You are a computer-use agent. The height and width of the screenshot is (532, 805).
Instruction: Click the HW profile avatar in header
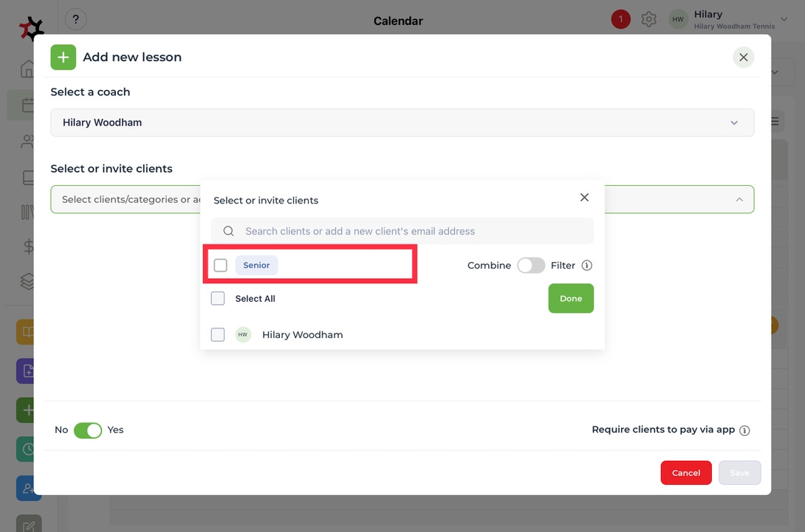click(678, 20)
